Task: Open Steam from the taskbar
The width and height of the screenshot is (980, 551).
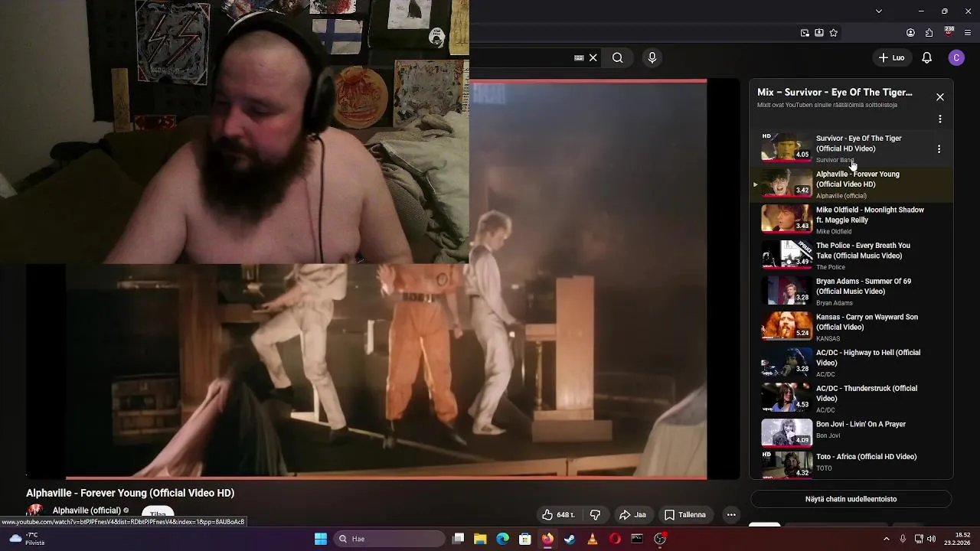Action: pos(570,539)
